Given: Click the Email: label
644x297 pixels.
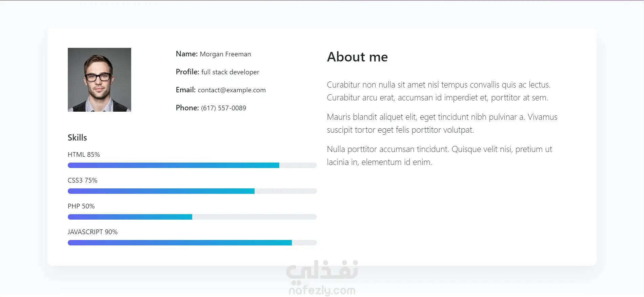Looking at the screenshot, I should pyautogui.click(x=186, y=90).
